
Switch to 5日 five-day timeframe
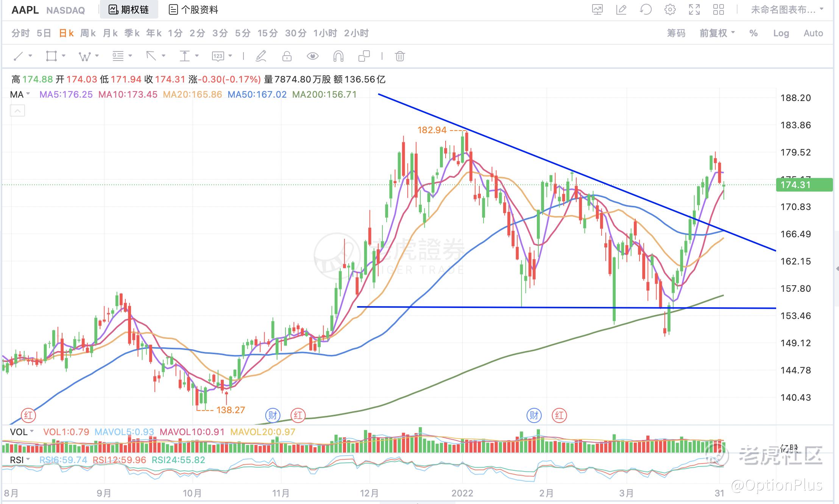pyautogui.click(x=44, y=33)
